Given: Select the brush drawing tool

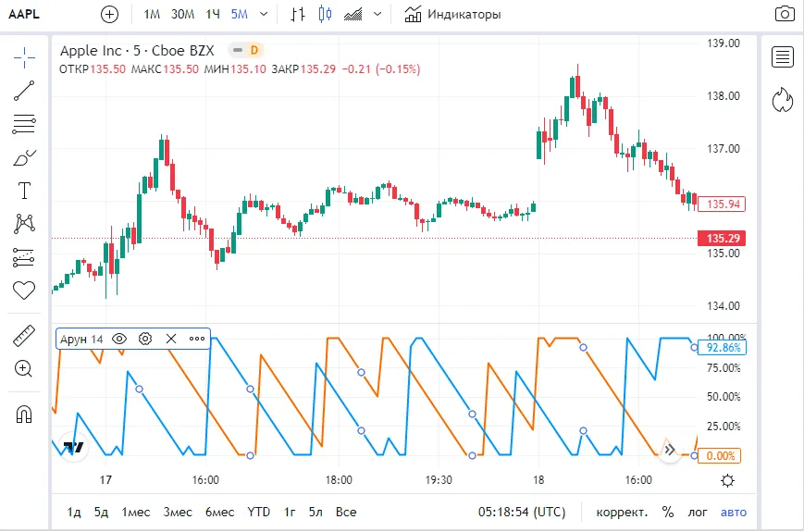Looking at the screenshot, I should pyautogui.click(x=24, y=157).
